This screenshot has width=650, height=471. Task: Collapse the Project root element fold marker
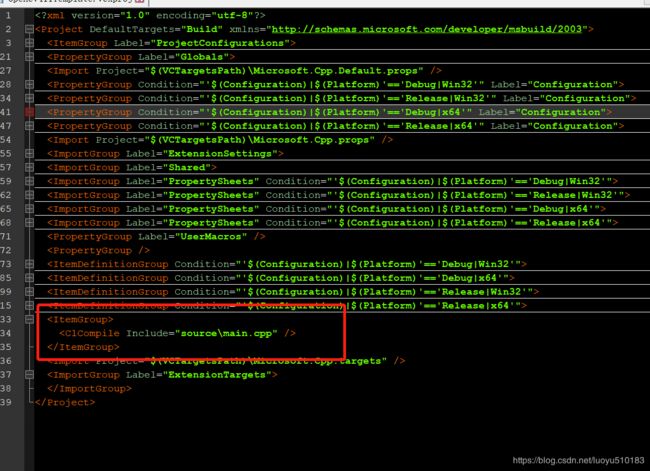pos(29,29)
